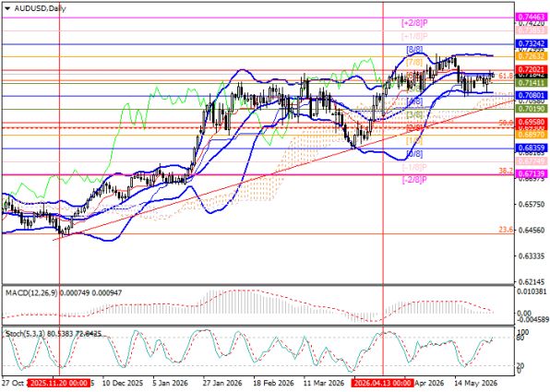Click the 0.64560 price axis value

click(x=532, y=230)
